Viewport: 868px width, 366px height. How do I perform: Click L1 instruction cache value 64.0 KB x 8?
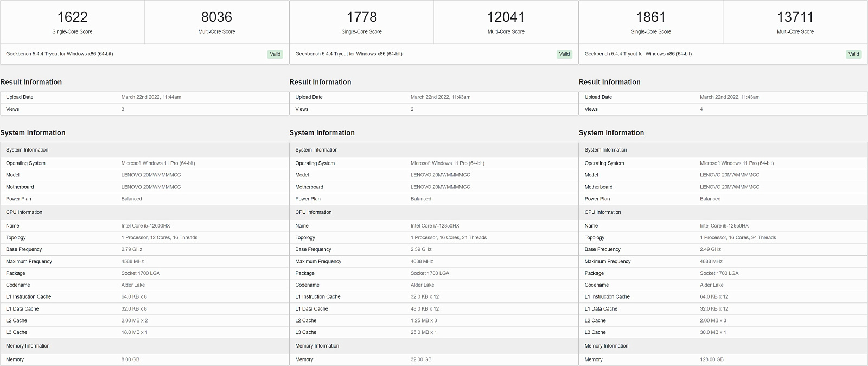134,297
